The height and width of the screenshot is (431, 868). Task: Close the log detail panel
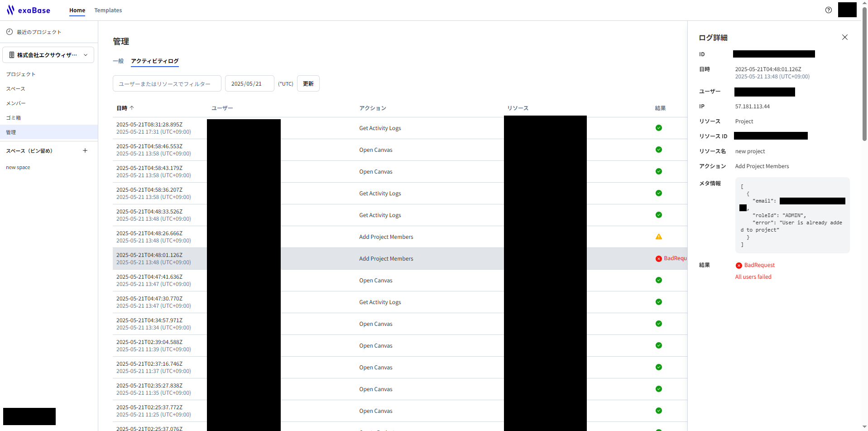844,37
